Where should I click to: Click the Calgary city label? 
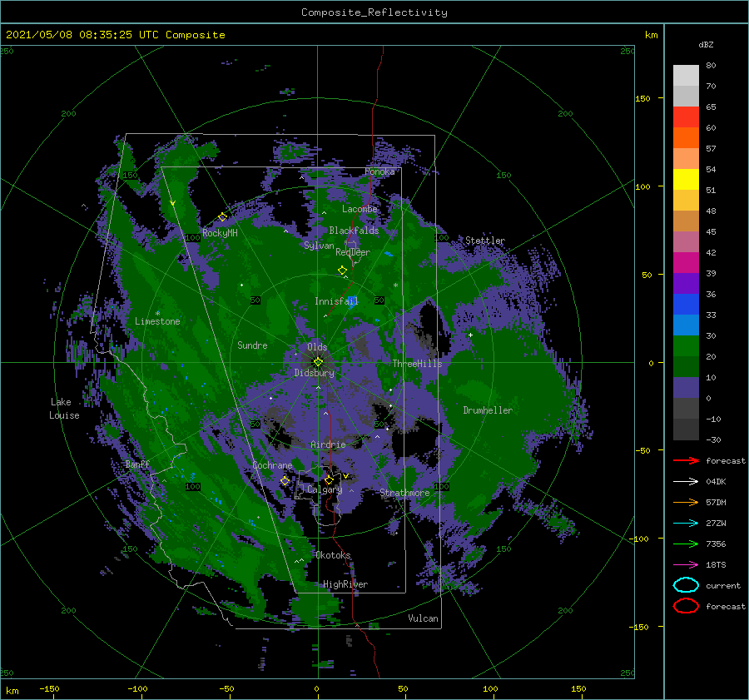(325, 489)
